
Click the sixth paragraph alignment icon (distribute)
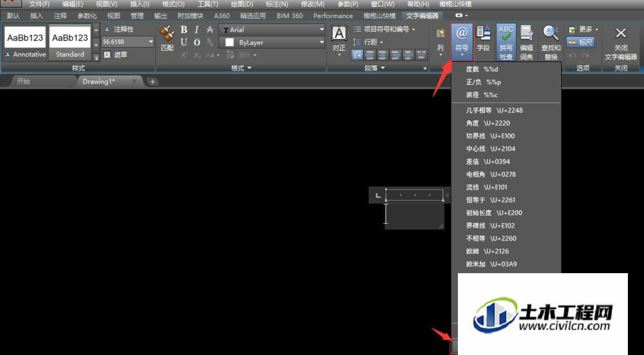click(x=421, y=55)
